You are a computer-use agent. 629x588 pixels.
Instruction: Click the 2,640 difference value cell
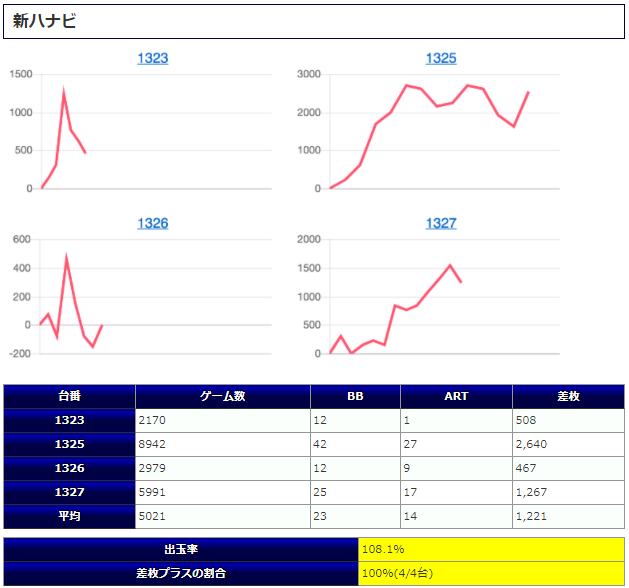pos(568,445)
